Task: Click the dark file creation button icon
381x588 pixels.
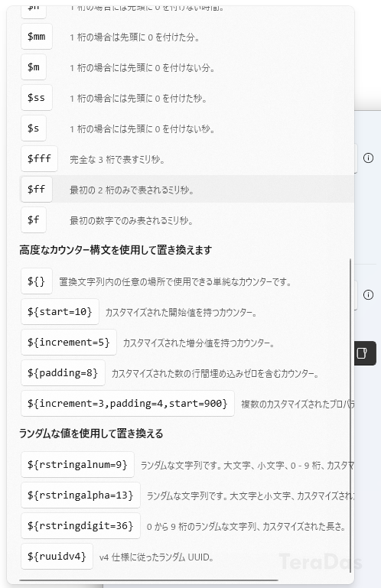Action: (362, 352)
